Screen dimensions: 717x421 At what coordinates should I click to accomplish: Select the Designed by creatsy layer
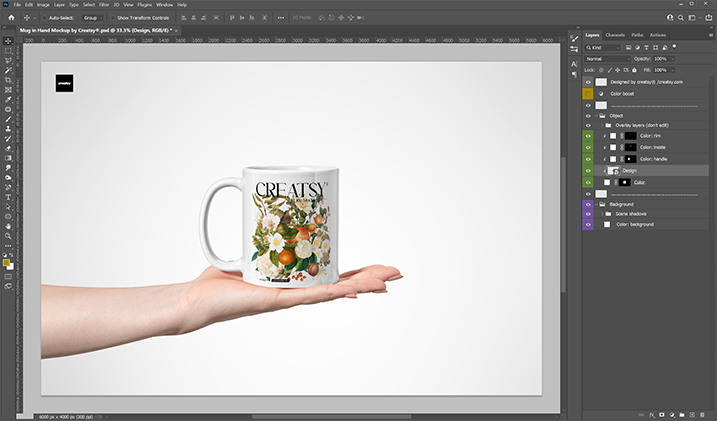[x=646, y=82]
